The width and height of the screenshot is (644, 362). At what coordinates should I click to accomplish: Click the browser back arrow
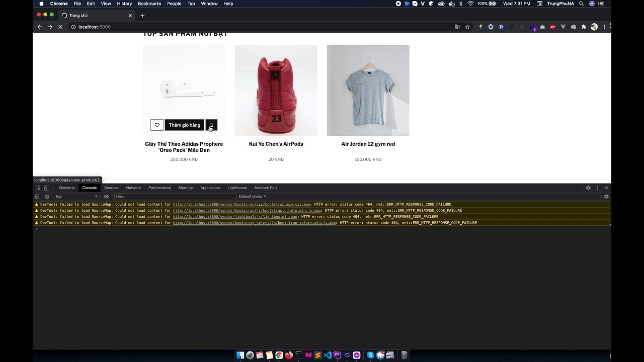click(x=40, y=27)
